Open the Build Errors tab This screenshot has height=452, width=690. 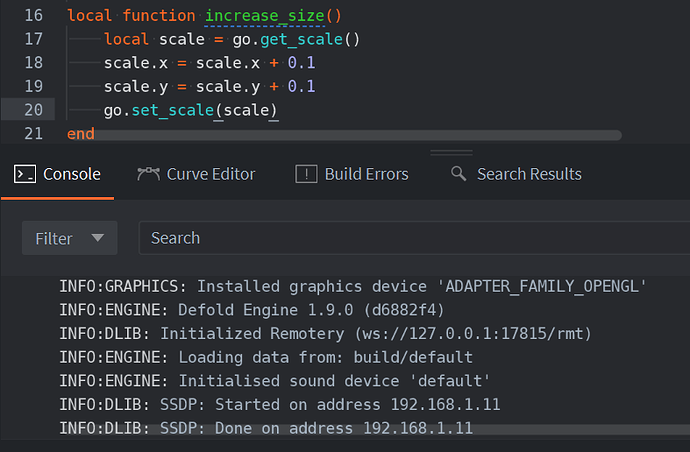pos(366,174)
